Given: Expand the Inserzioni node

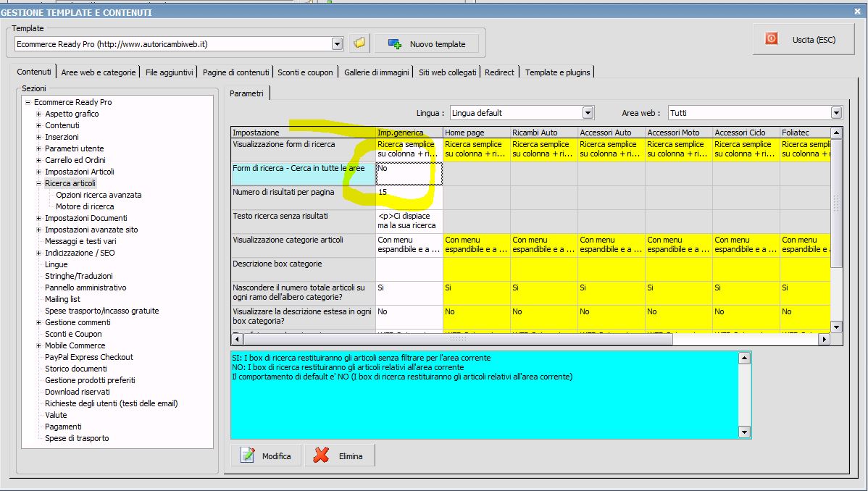Looking at the screenshot, I should [x=38, y=138].
